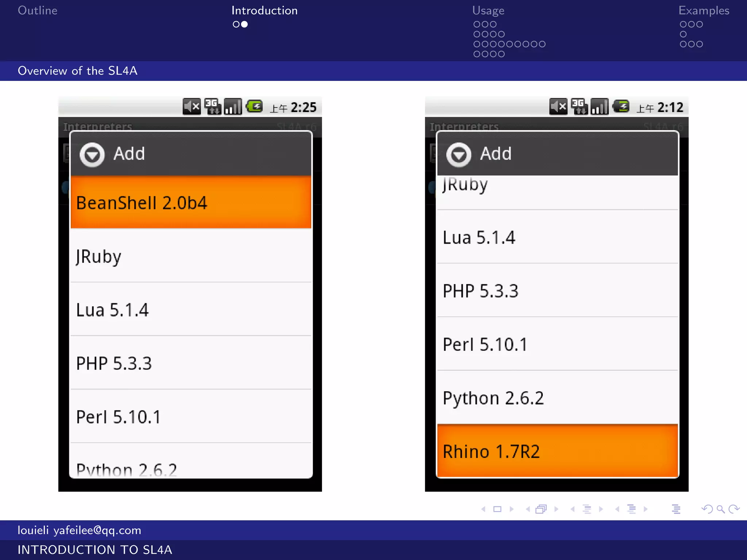
Task: Click the Beamer search magnifier icon
Action: click(x=720, y=509)
